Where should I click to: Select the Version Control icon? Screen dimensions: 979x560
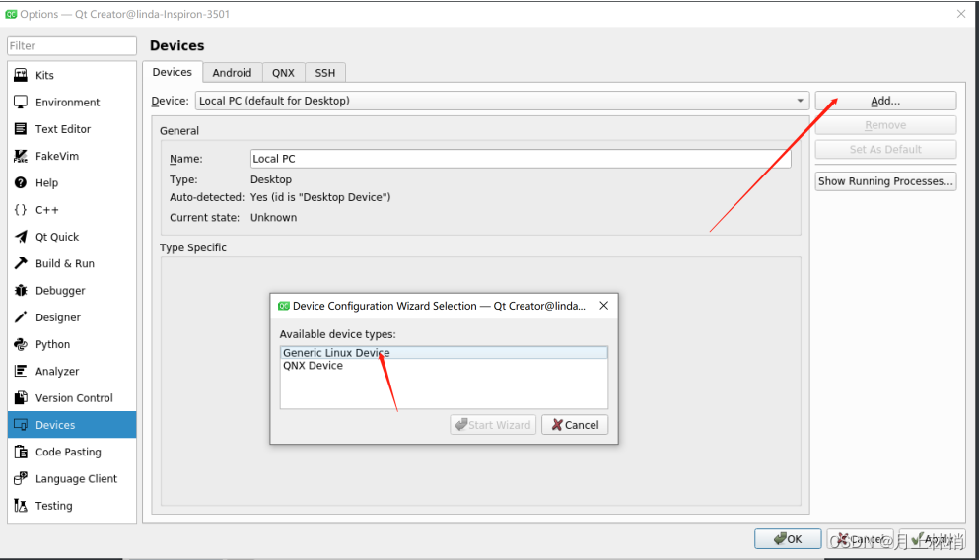21,397
